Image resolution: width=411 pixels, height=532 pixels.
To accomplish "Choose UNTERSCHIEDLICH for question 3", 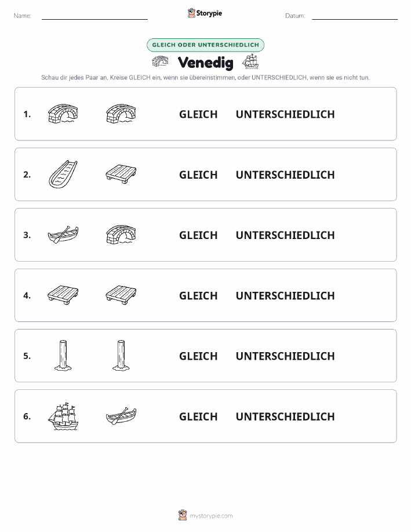I will (x=285, y=235).
